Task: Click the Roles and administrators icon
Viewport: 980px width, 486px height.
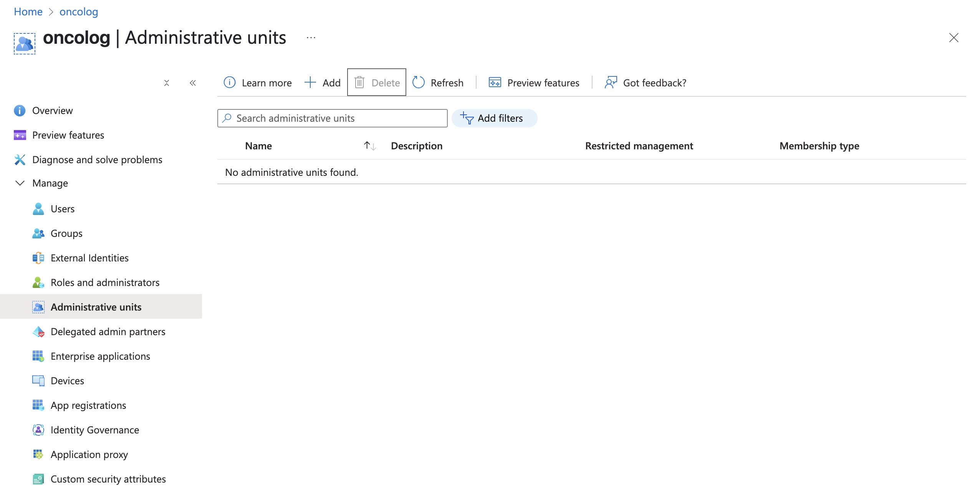Action: pos(38,283)
